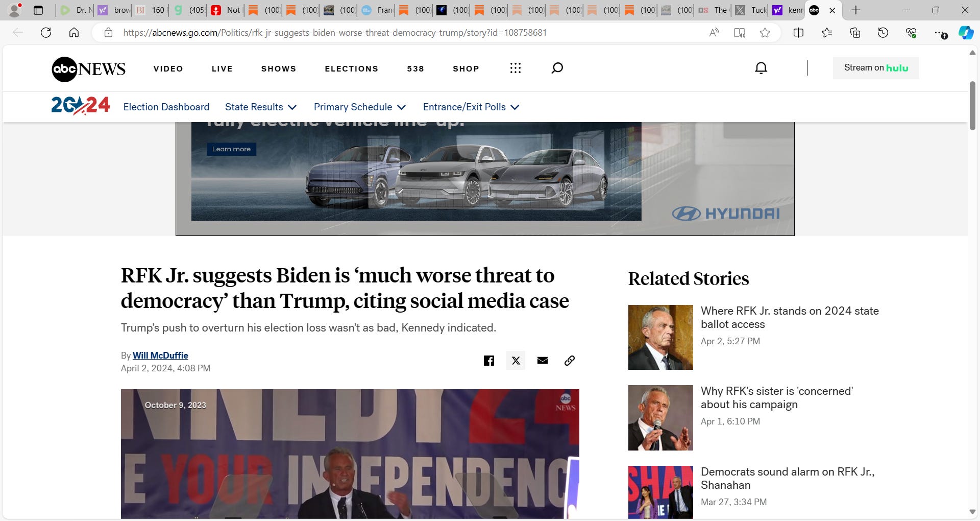Switch to the 'The' tab
The image size is (980, 521).
click(713, 10)
